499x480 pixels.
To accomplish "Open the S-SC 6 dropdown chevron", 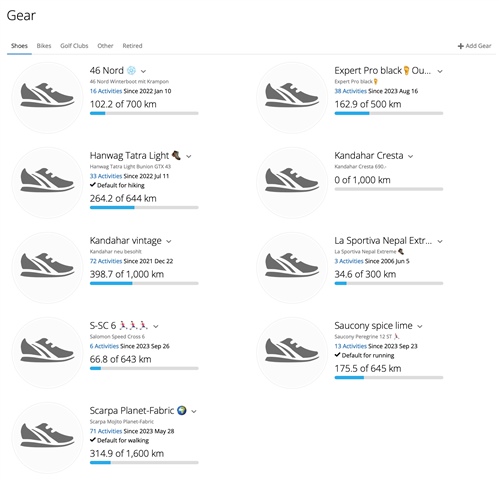I will 156,326.
